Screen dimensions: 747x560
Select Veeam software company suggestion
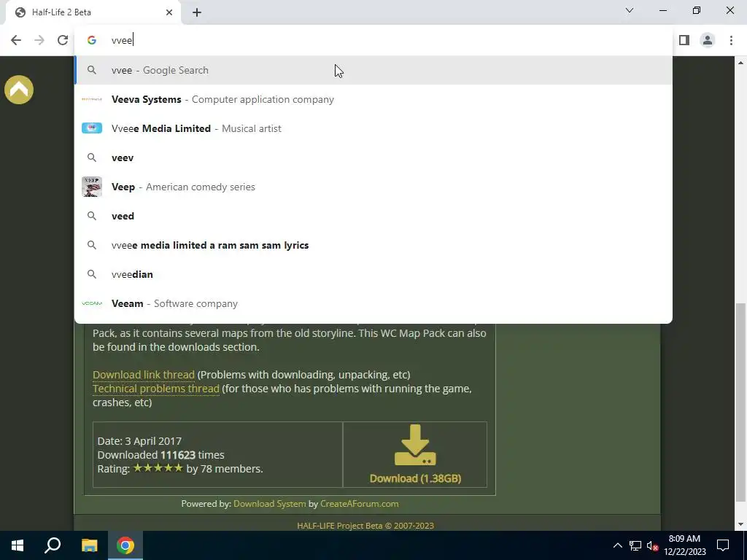point(373,303)
